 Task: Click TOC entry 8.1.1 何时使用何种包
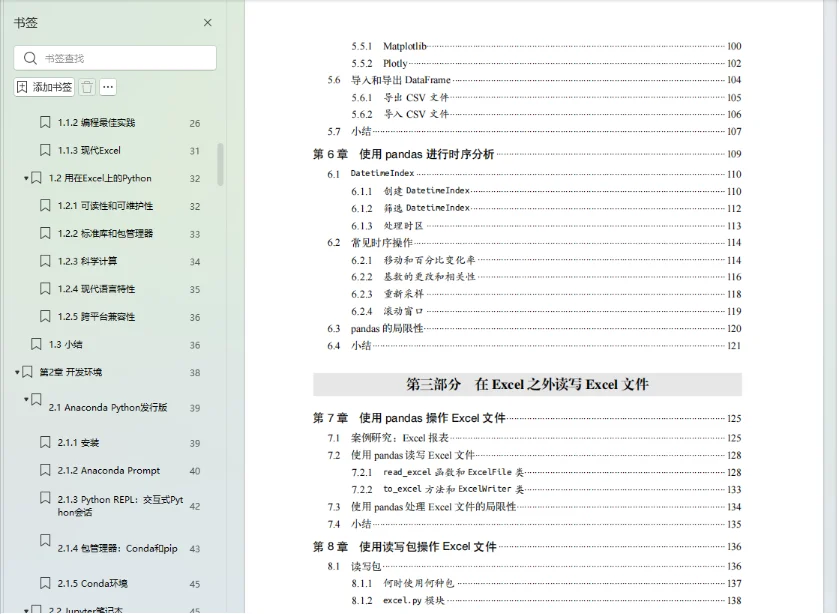click(546, 583)
